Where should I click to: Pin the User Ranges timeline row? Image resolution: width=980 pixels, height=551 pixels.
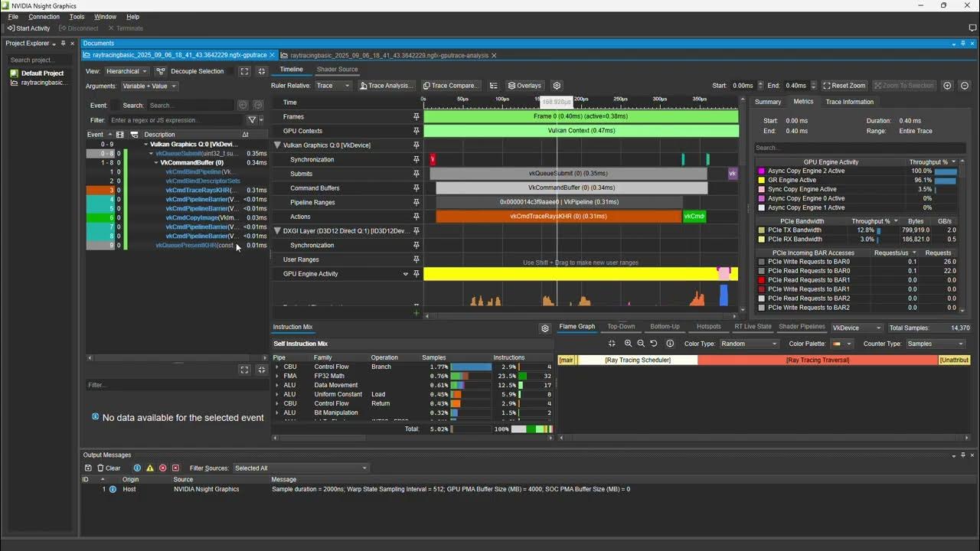coord(416,259)
